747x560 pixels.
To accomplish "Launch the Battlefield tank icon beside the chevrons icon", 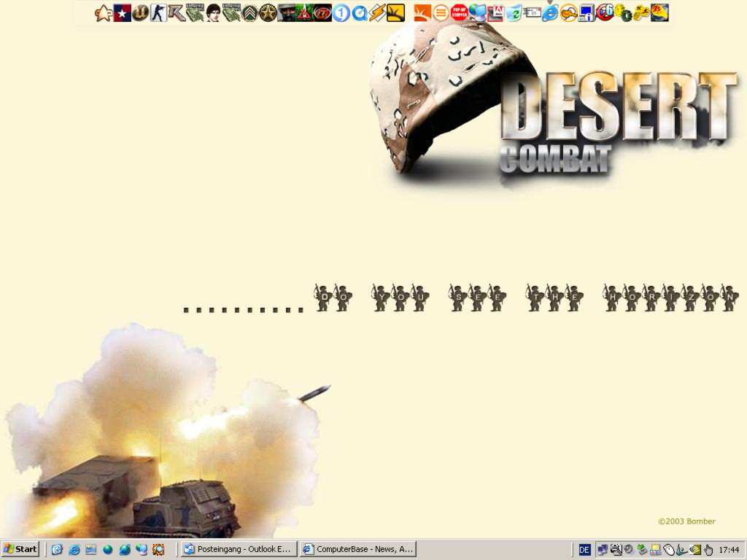I will pos(231,13).
